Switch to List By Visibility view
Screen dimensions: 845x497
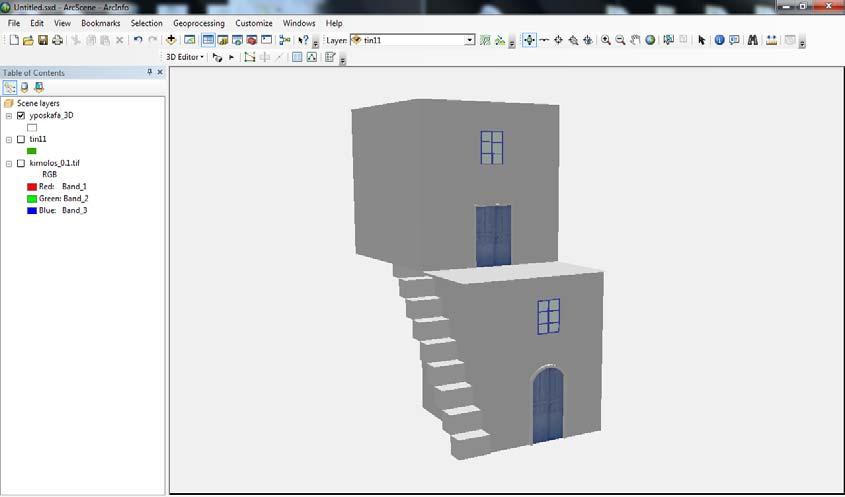tap(39, 87)
